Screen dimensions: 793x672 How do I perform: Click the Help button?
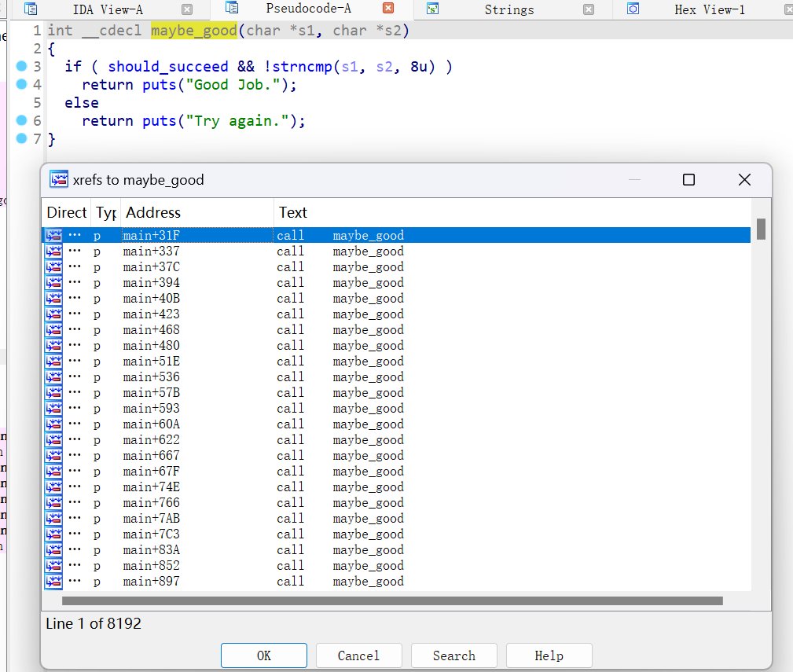coord(549,655)
